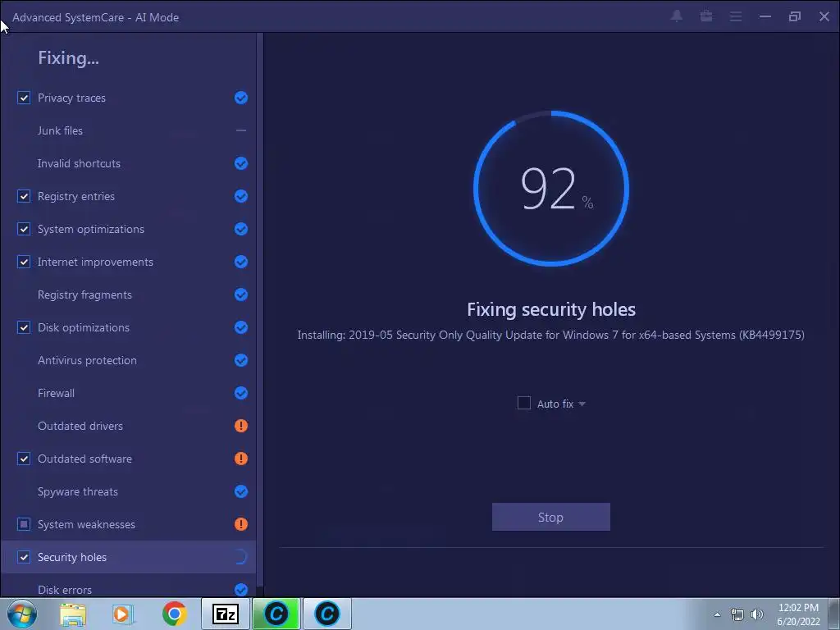Screen dimensions: 840x630
Task: Click the 'Fixing...' panel heading
Action: click(68, 58)
